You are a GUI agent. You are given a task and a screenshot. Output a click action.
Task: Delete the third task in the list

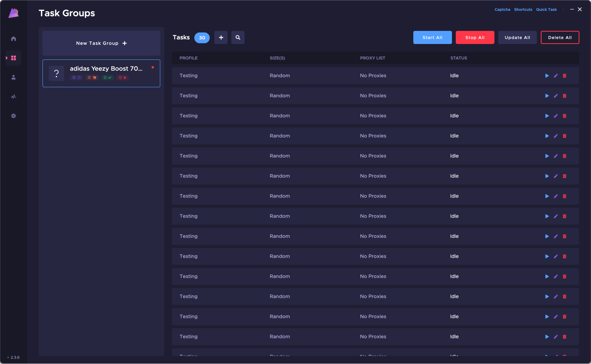pyautogui.click(x=564, y=116)
